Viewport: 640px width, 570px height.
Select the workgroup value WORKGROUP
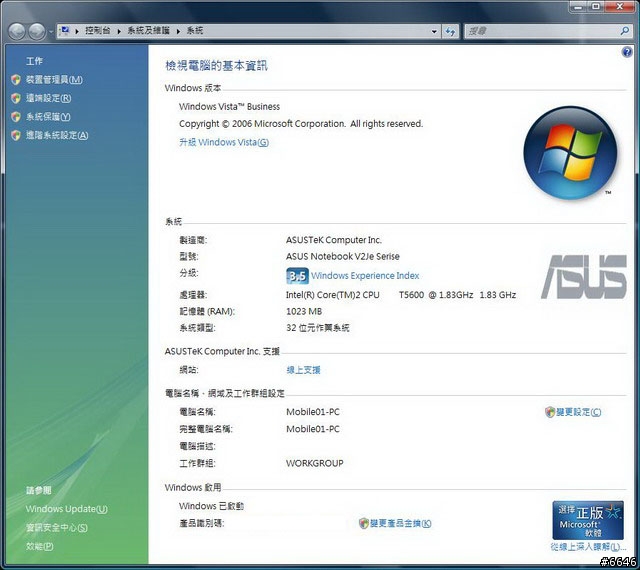[315, 463]
